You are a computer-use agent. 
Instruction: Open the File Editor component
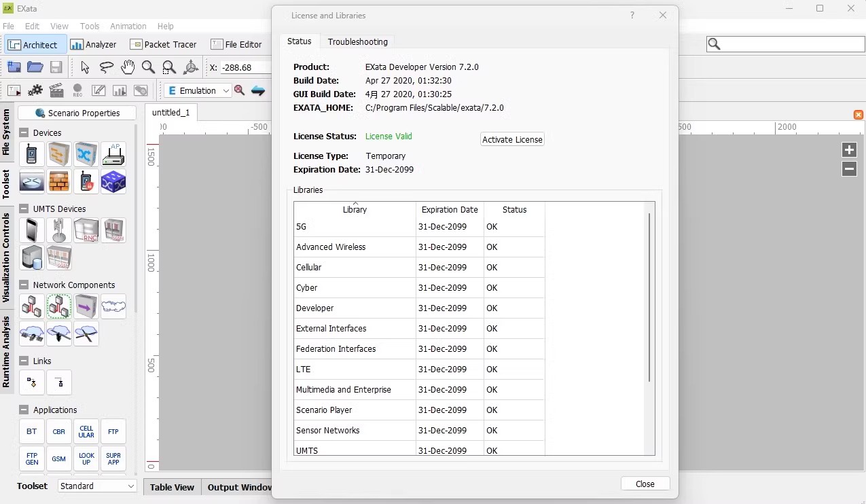[236, 44]
